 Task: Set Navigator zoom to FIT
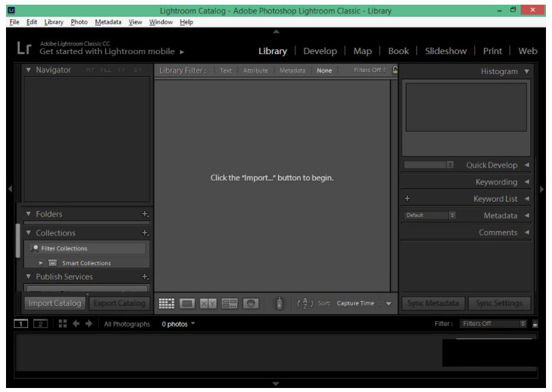(x=90, y=70)
